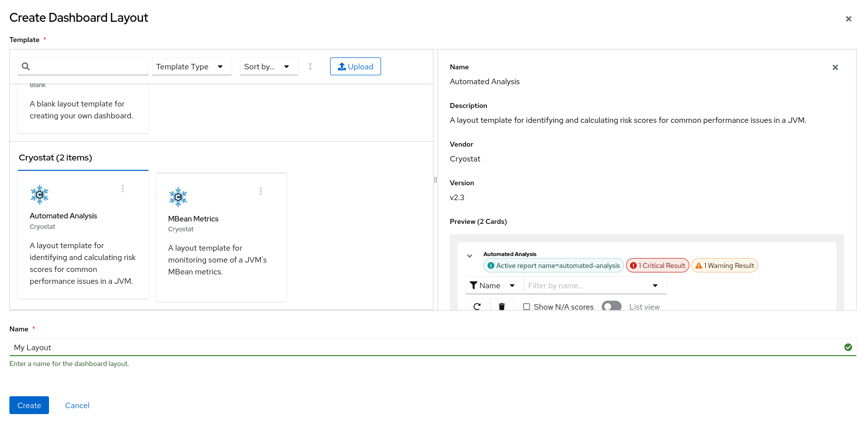Click the Cancel link

(77, 405)
